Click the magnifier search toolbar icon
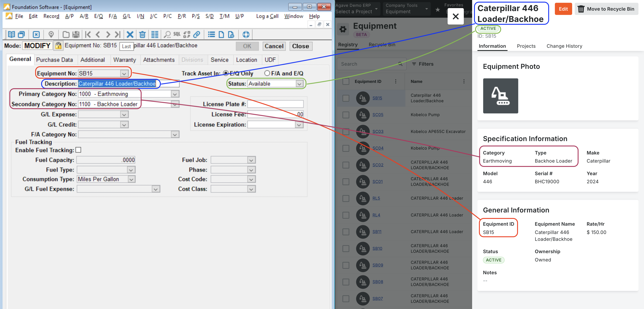 pos(167,35)
